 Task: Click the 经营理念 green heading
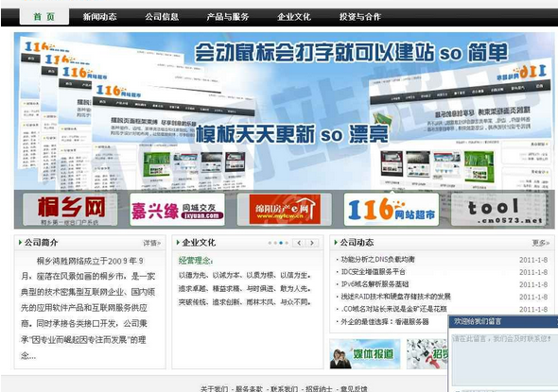[x=196, y=261]
